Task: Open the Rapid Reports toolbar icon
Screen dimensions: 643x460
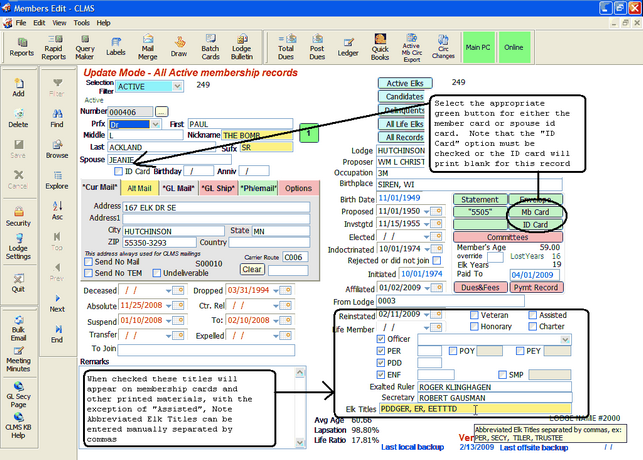Action: pyautogui.click(x=54, y=46)
